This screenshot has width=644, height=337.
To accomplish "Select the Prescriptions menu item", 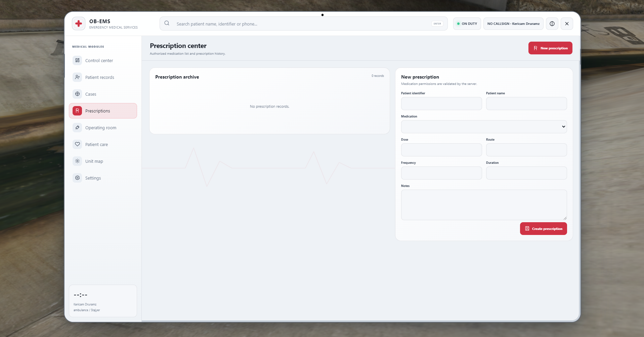I will tap(103, 111).
